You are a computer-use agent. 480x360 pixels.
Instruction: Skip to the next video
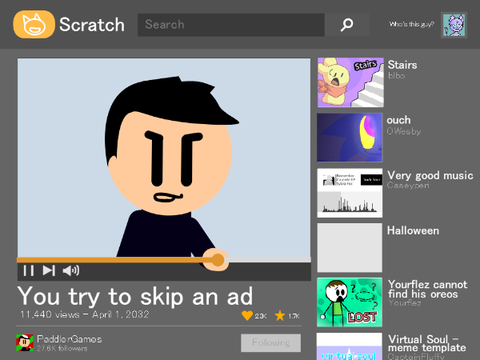click(x=49, y=270)
